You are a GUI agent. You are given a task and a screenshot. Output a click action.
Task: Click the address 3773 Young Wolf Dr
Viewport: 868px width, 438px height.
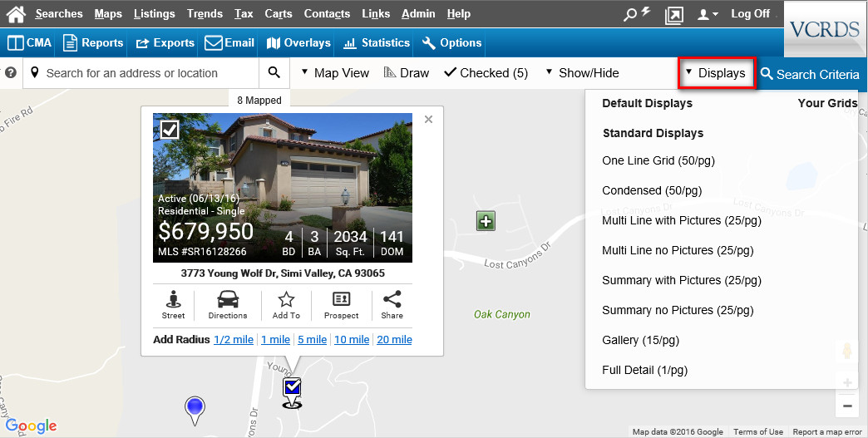283,273
